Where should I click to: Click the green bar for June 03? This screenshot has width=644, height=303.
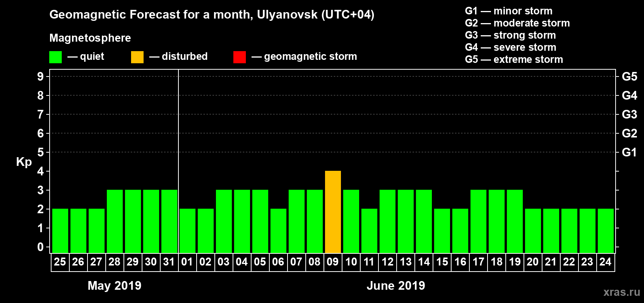click(224, 221)
